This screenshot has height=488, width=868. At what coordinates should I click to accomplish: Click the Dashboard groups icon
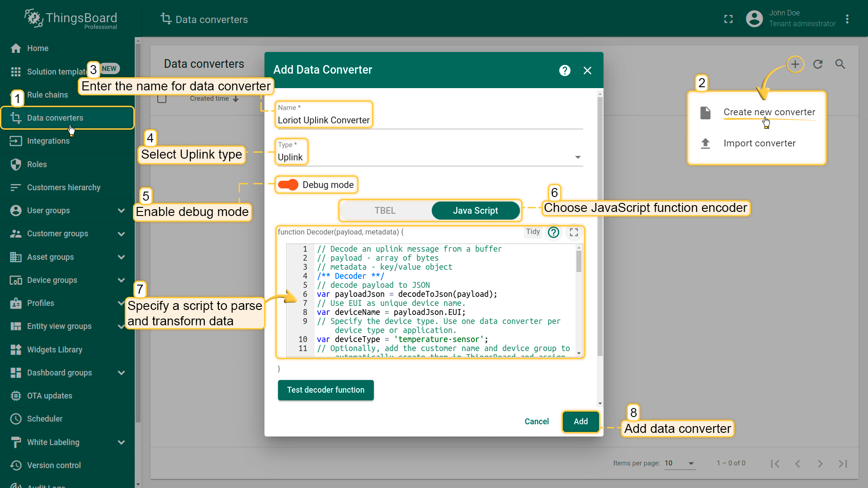(16, 373)
